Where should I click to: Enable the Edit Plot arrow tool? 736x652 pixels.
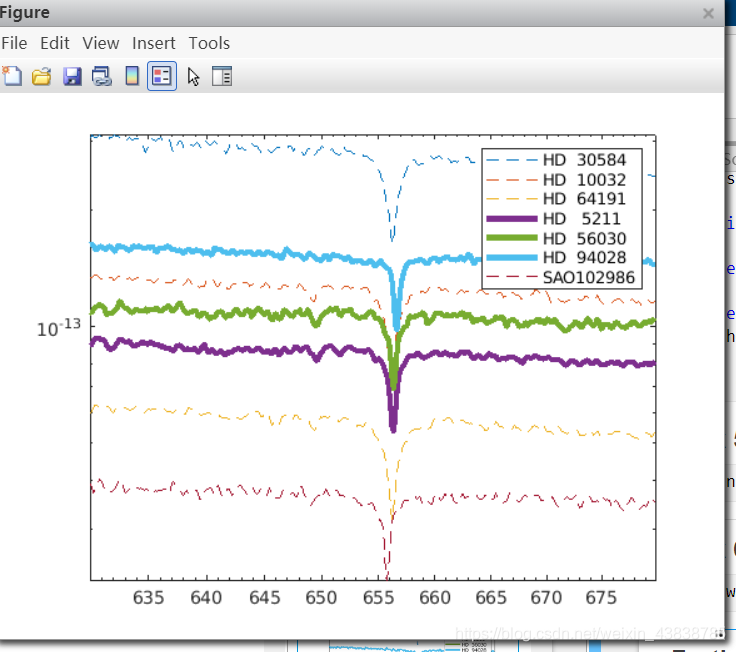[x=193, y=76]
